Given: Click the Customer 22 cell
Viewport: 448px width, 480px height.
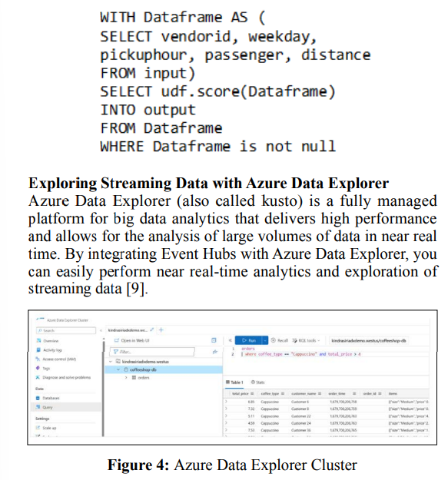Looking at the screenshot, I should (300, 416).
